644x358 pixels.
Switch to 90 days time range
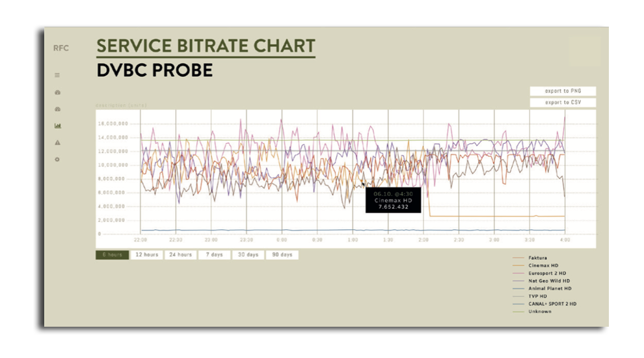coord(282,255)
